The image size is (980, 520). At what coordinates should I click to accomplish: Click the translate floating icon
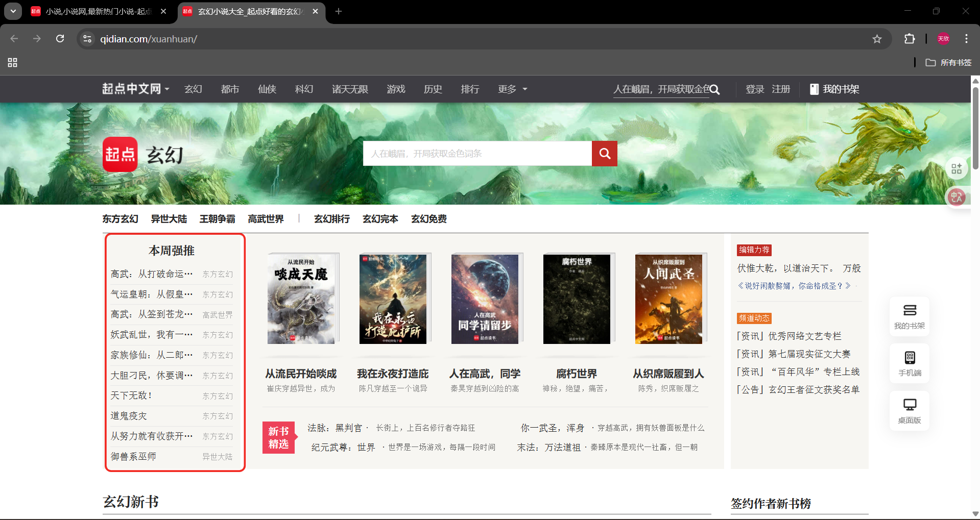click(x=957, y=197)
